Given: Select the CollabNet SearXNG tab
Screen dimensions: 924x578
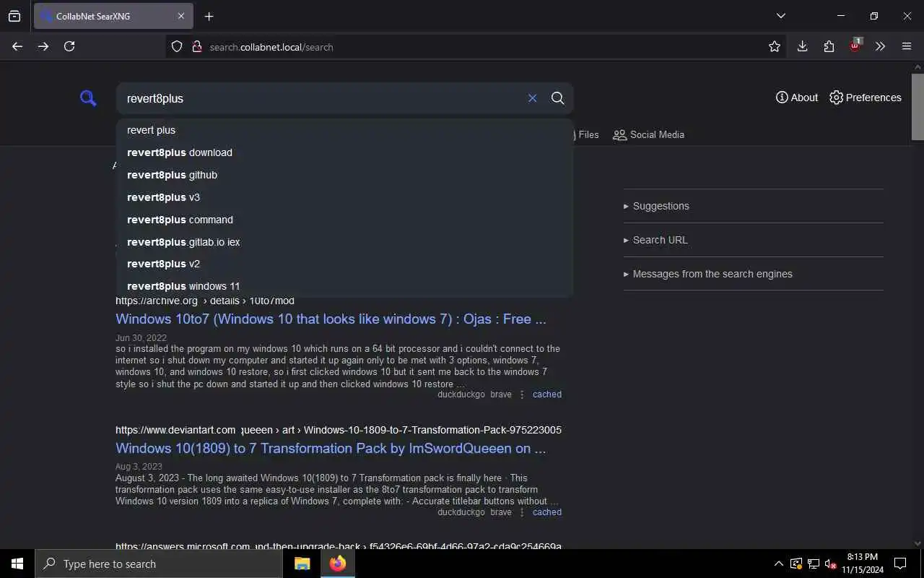Looking at the screenshot, I should (113, 16).
